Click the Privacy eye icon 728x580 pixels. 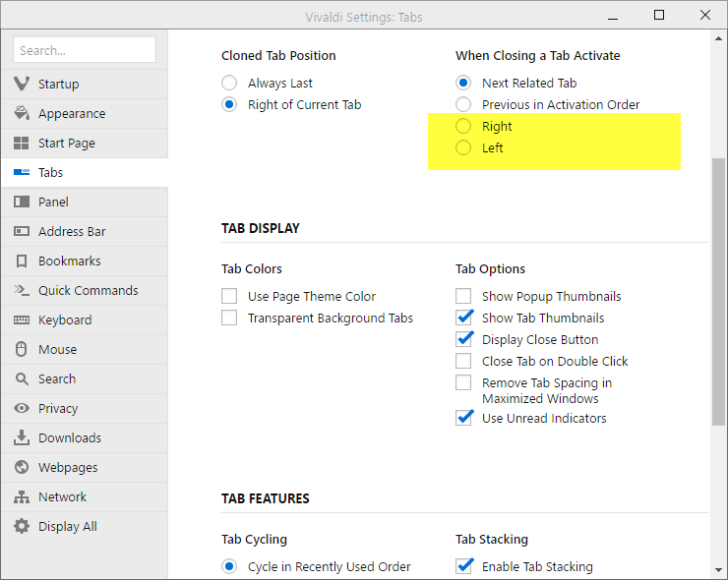click(x=22, y=408)
